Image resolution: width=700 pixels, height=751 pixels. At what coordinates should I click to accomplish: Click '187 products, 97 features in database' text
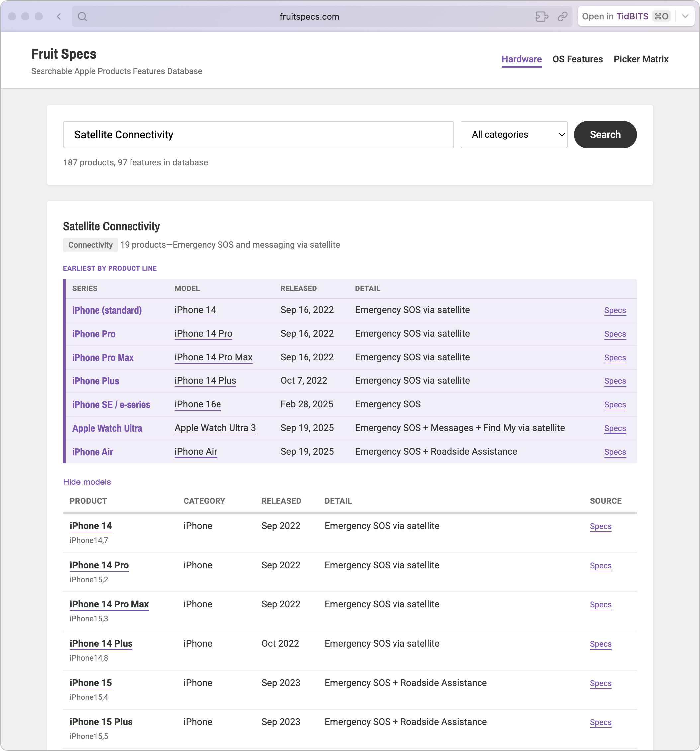(x=135, y=162)
